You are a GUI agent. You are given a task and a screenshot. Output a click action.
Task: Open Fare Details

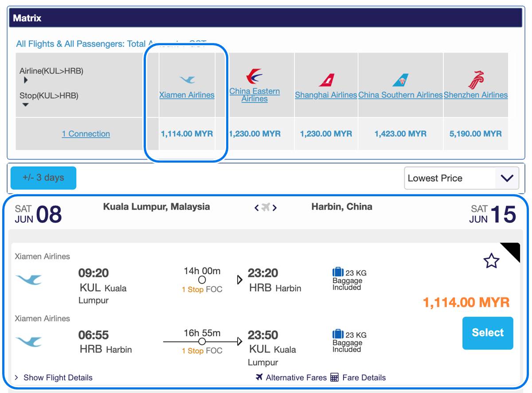358,377
